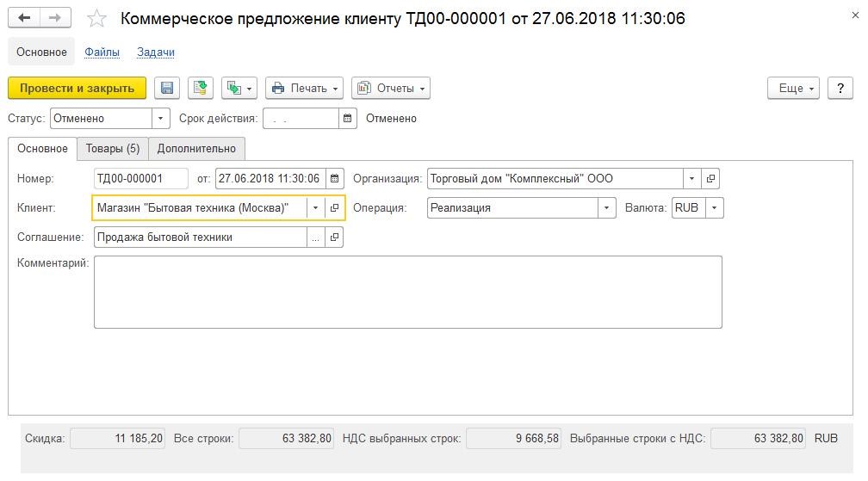Expand the Операция dropdown
This screenshot has height=481, width=868.
pos(607,208)
